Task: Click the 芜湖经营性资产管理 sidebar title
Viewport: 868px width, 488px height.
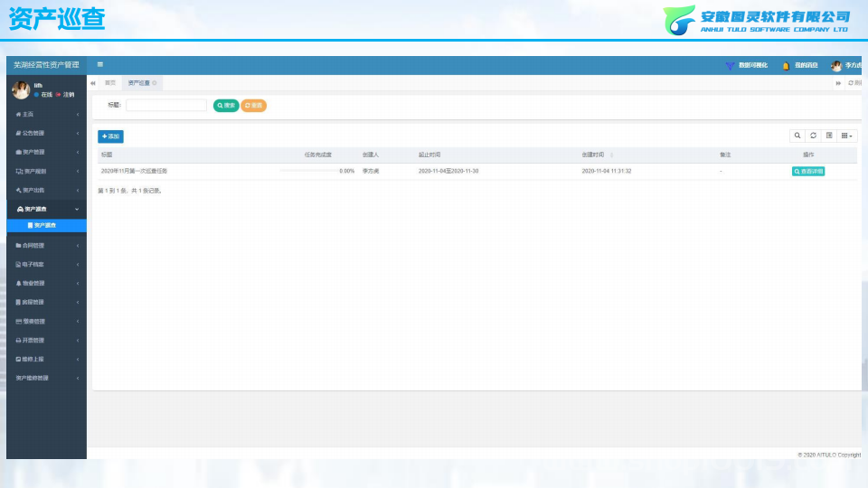Action: (46, 65)
